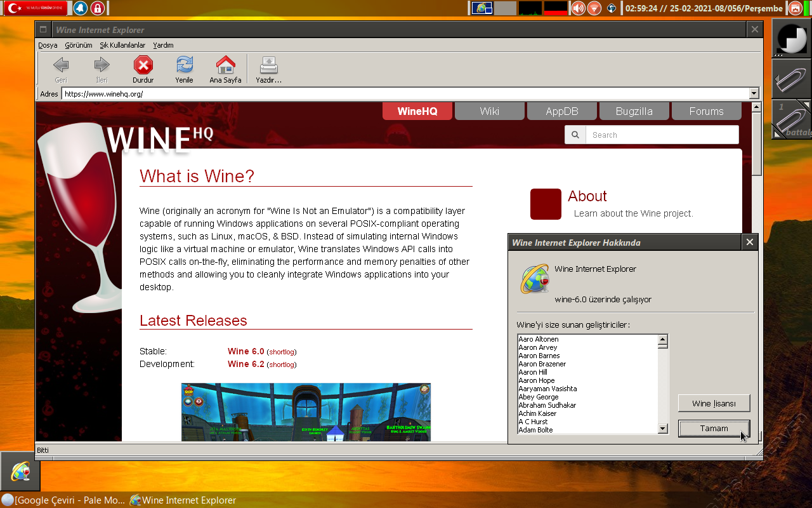812x508 pixels.
Task: Switch to the Forums site tab
Action: [707, 111]
